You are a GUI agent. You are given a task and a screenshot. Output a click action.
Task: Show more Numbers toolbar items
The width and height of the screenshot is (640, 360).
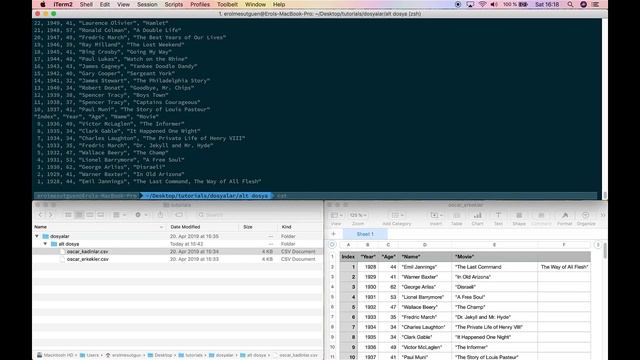(x=602, y=215)
